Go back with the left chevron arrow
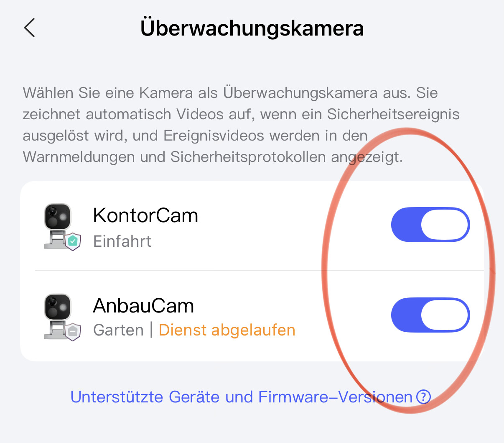Screen dimensions: 504x443 (x=29, y=28)
